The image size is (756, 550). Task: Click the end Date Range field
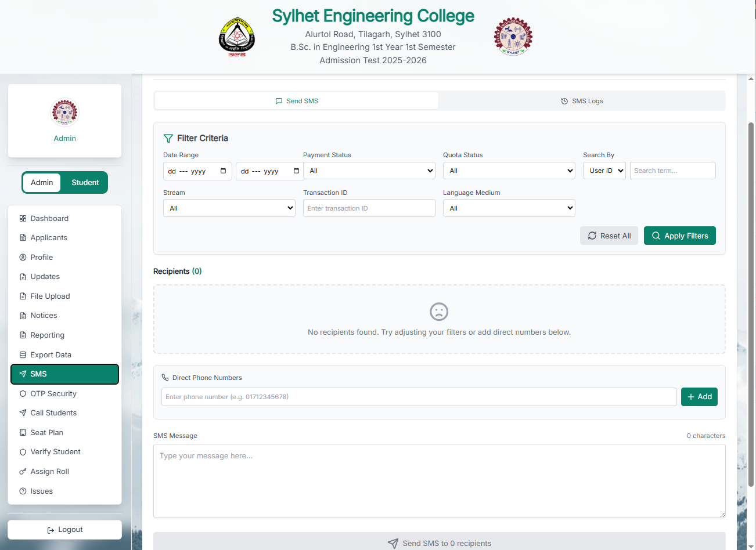click(270, 171)
